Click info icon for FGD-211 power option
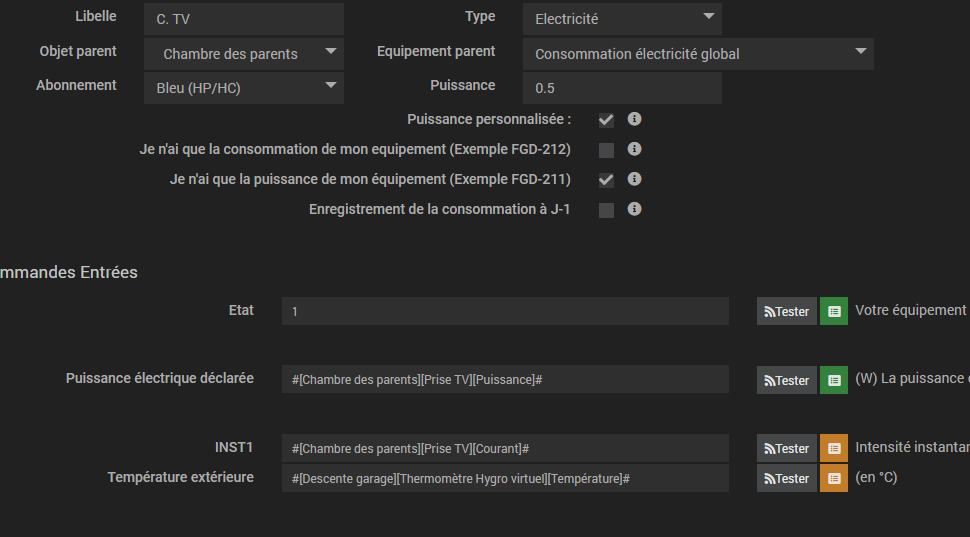The height and width of the screenshot is (537, 970). pyautogui.click(x=634, y=179)
